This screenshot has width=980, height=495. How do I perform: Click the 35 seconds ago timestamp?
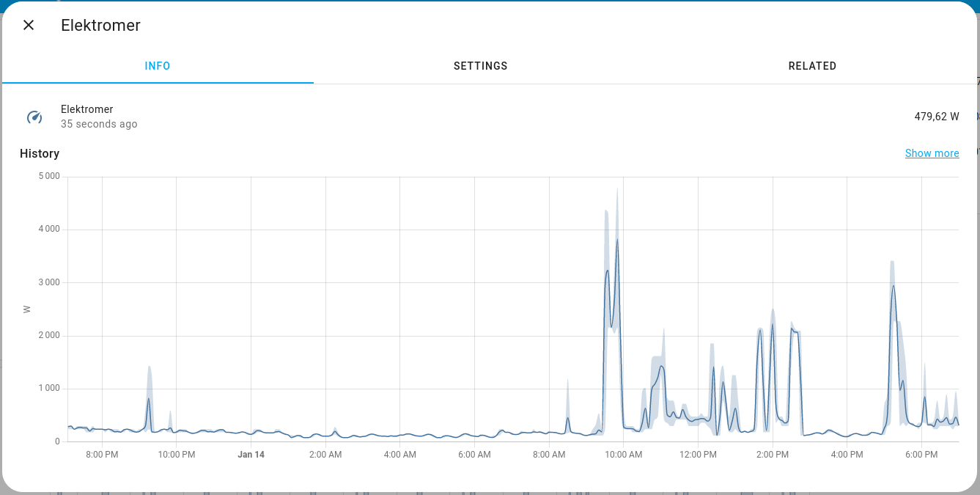pyautogui.click(x=99, y=125)
